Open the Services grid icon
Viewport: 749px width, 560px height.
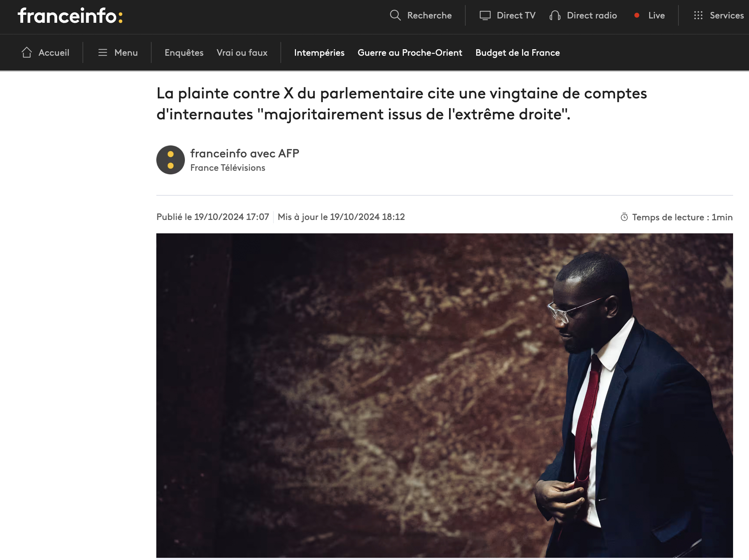click(698, 15)
